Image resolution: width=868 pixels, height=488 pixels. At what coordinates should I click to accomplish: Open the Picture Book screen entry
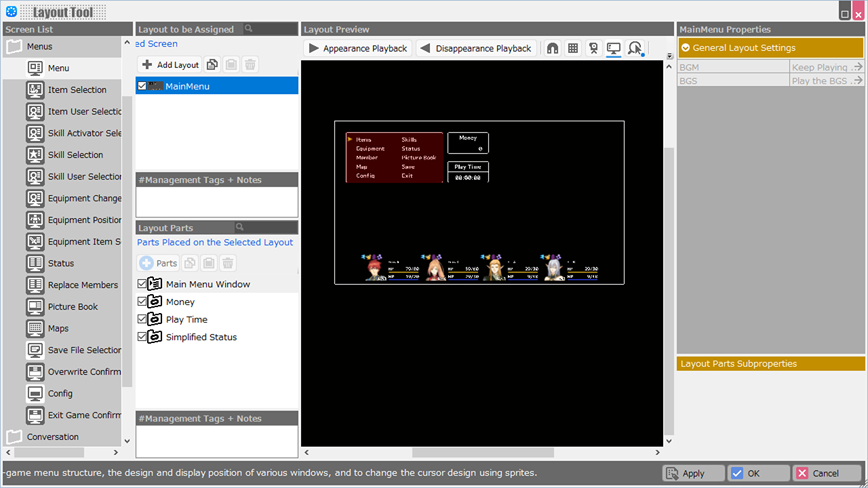[73, 306]
